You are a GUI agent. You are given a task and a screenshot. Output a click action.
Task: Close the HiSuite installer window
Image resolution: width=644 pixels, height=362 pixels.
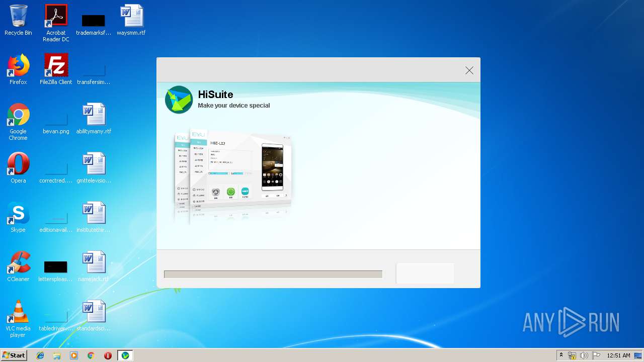pyautogui.click(x=469, y=70)
